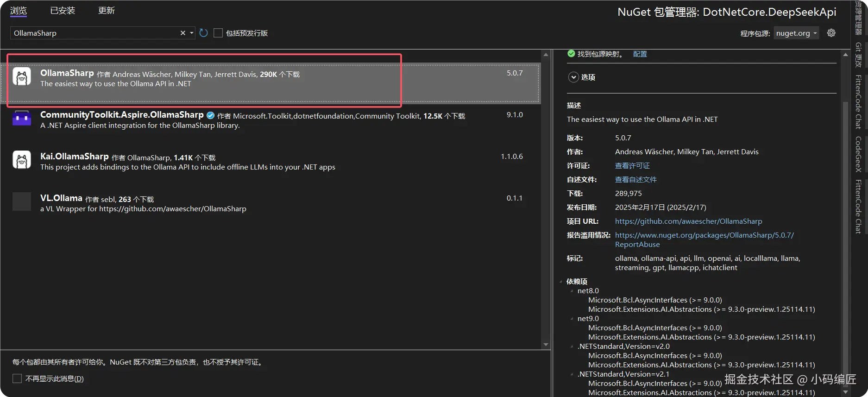Click download count 289,975 value
The width and height of the screenshot is (868, 397).
[629, 194]
